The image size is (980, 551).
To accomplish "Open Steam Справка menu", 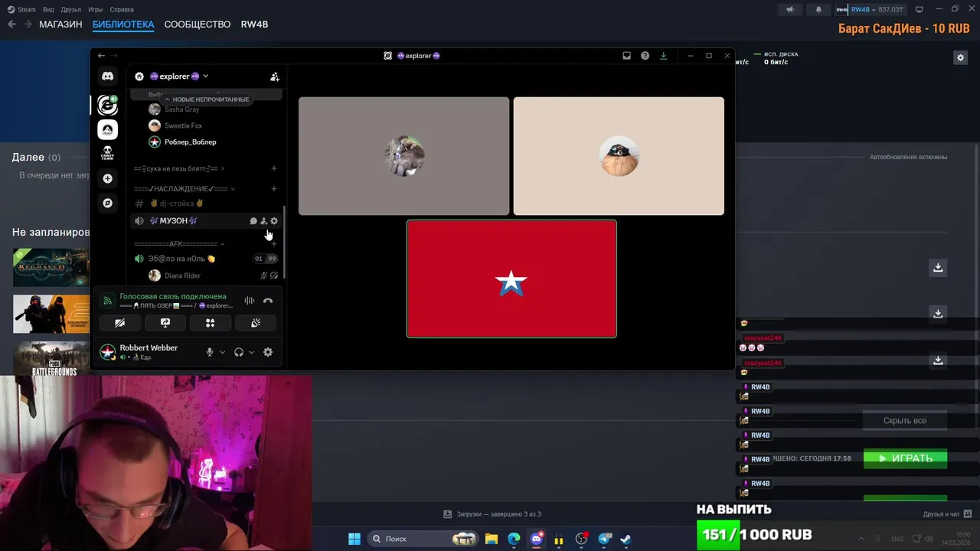I will tap(122, 9).
